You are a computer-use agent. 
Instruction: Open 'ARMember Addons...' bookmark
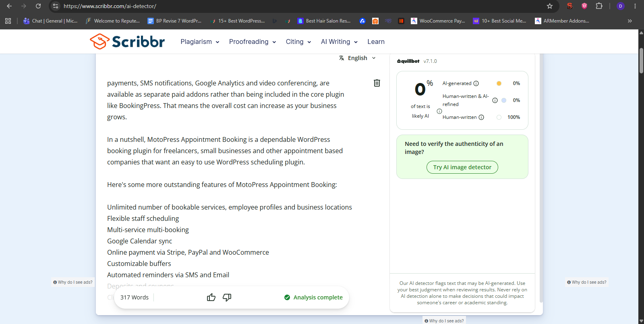tap(562, 21)
